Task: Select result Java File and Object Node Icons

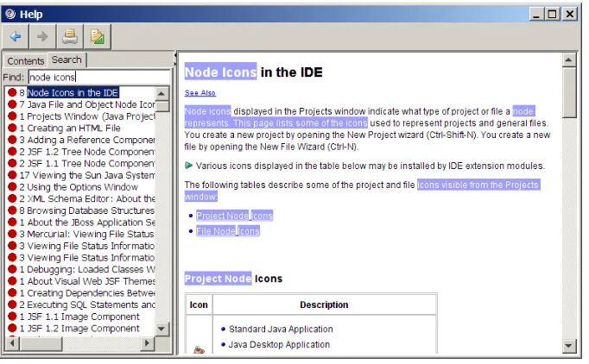Action: 91,104
